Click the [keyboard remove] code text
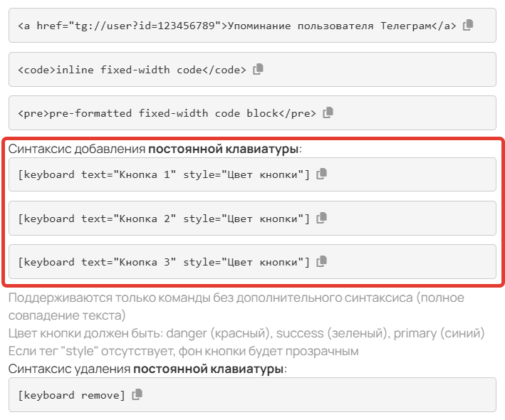The width and height of the screenshot is (505, 420). tap(71, 395)
